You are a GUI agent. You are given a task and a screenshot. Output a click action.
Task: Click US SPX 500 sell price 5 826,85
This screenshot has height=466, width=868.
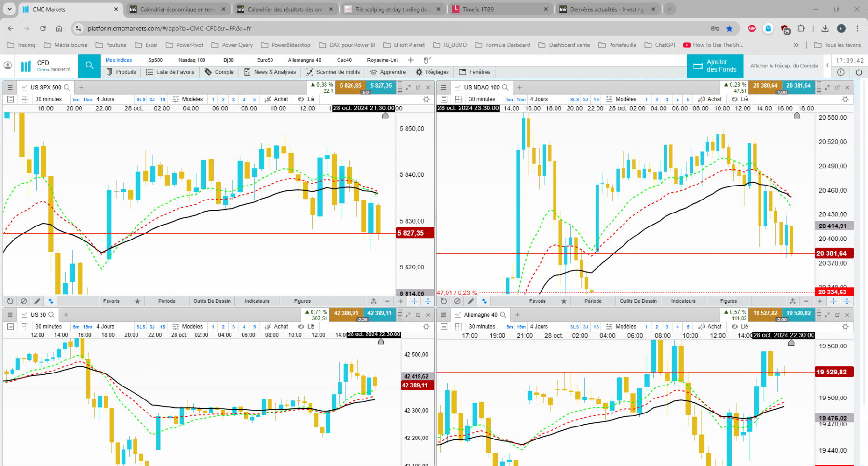(x=351, y=87)
